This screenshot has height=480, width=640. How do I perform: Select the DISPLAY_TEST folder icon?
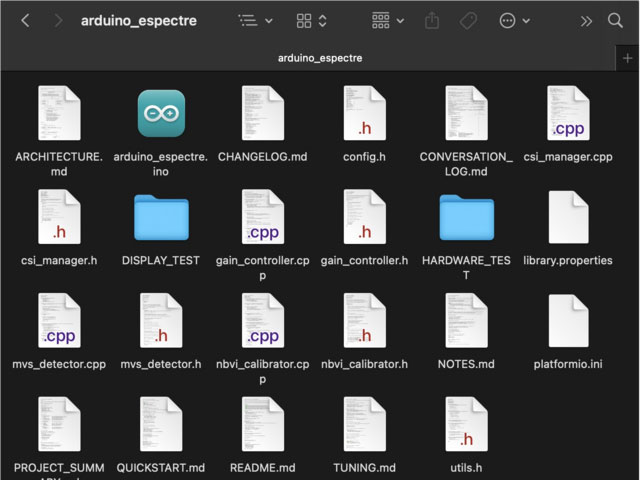point(161,217)
